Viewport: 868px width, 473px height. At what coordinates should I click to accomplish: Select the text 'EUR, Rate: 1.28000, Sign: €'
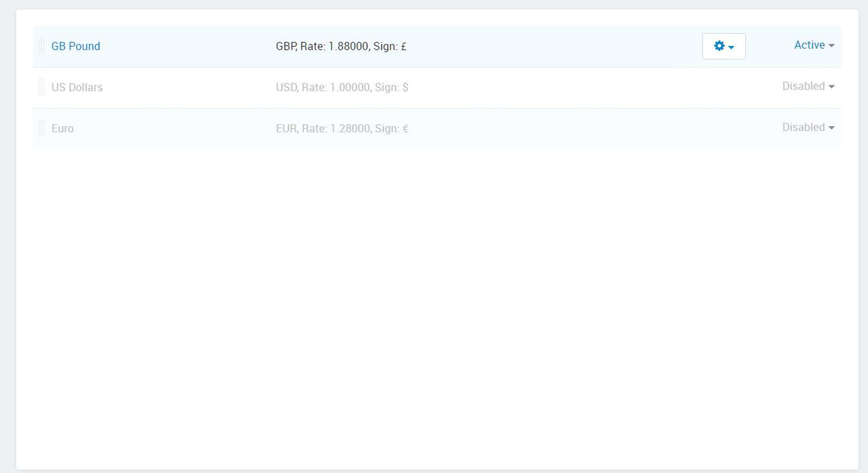click(342, 128)
